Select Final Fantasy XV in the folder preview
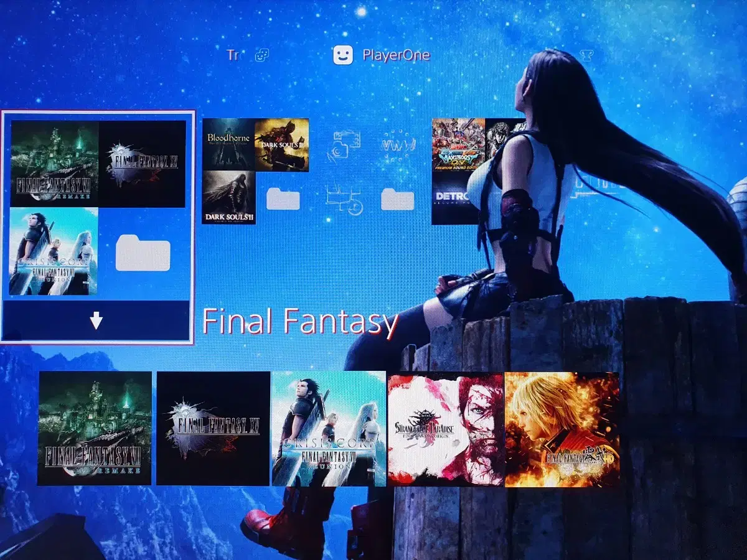The image size is (747, 560). 142,164
